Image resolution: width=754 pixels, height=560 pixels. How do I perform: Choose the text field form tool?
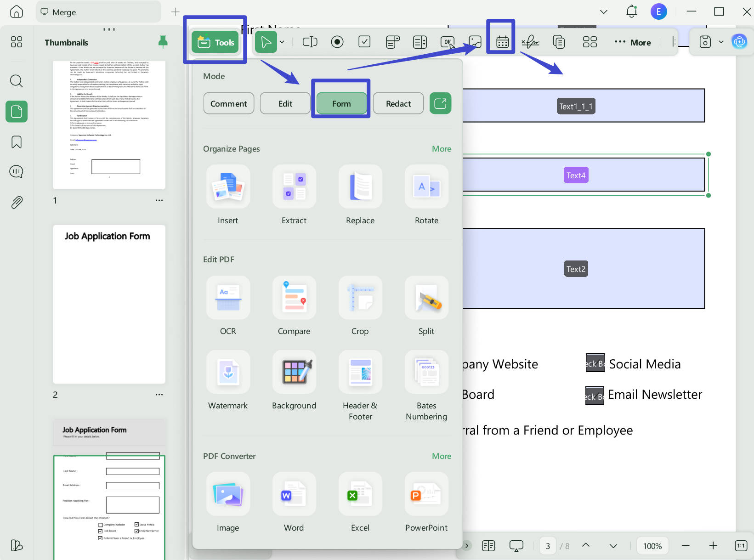click(x=310, y=42)
